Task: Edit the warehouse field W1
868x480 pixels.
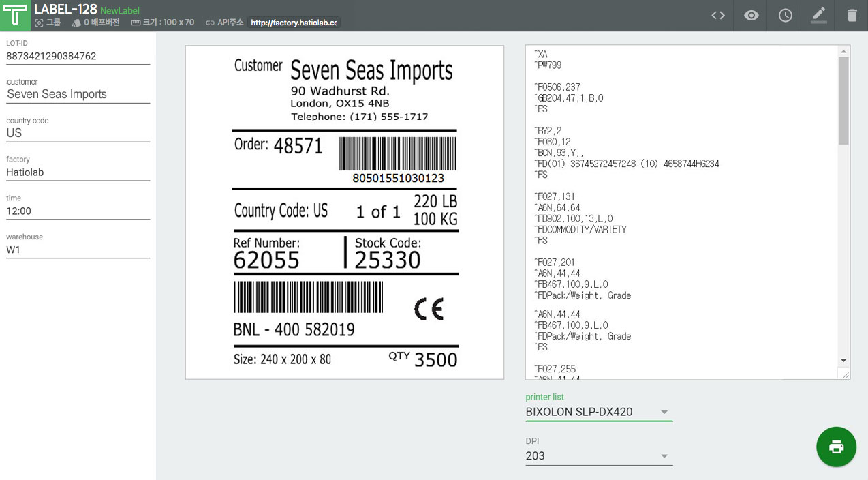Action: pyautogui.click(x=78, y=250)
